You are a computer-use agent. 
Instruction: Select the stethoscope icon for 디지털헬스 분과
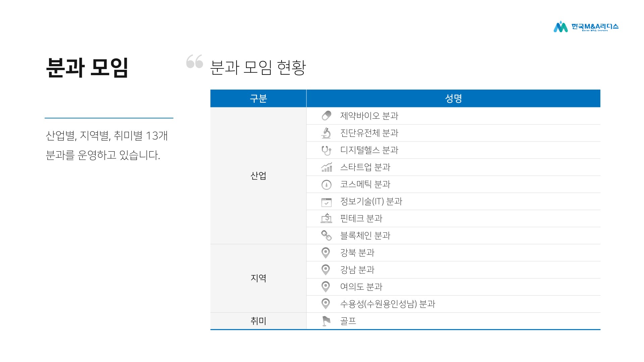pos(326,150)
